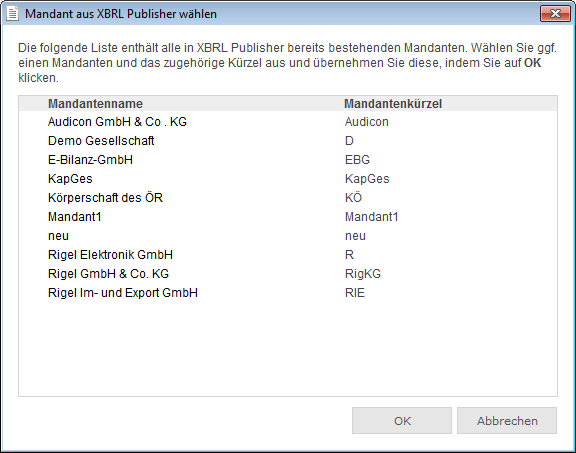Click neu in Mandantenkürzel column
Viewport: 576px width, 453px height.
click(x=355, y=236)
